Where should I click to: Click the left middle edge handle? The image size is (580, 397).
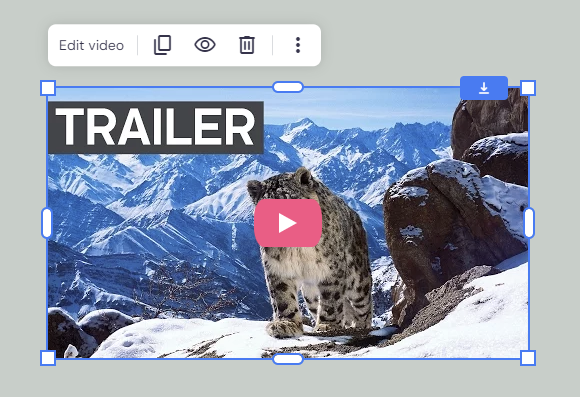click(x=47, y=223)
